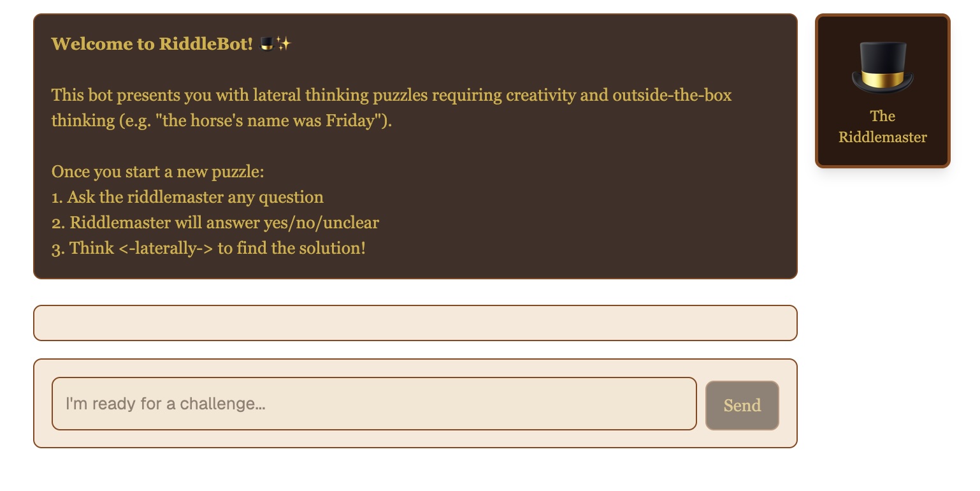
Task: Click step 1 "Ask the riddlemaster any question"
Action: tap(187, 197)
